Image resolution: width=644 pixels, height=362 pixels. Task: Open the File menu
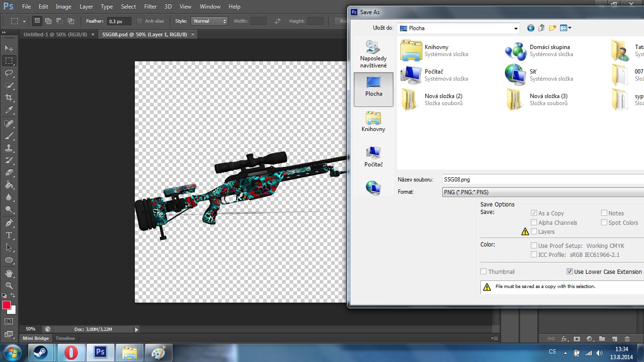[26, 7]
